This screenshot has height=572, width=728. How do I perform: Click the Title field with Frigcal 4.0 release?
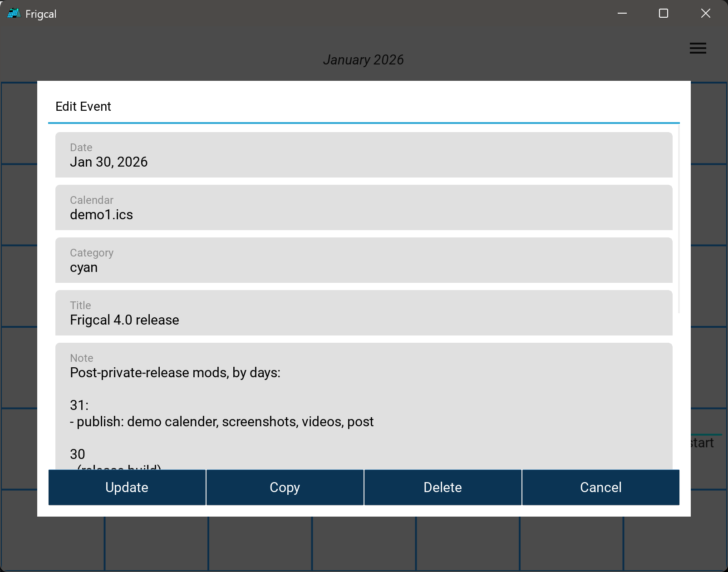tap(364, 313)
